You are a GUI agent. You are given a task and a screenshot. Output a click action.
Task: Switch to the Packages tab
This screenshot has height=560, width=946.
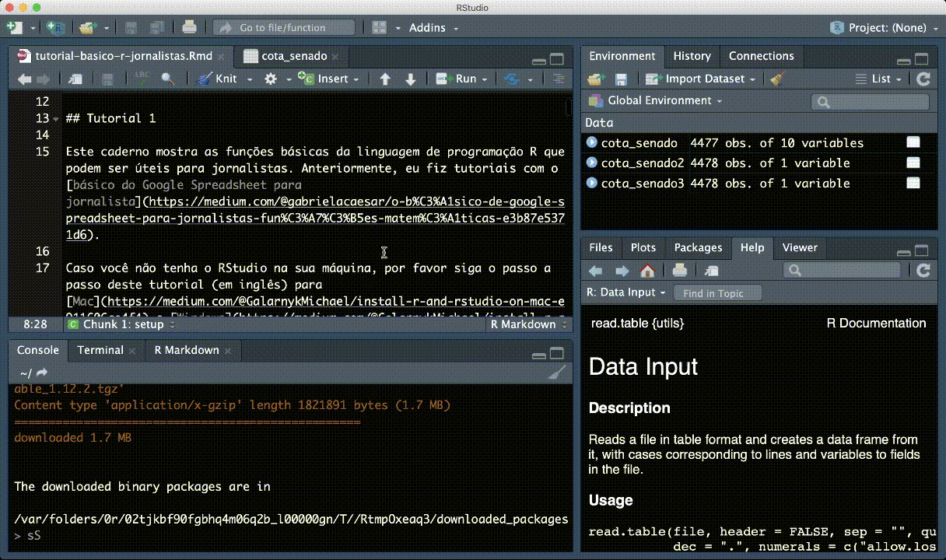pyautogui.click(x=698, y=247)
